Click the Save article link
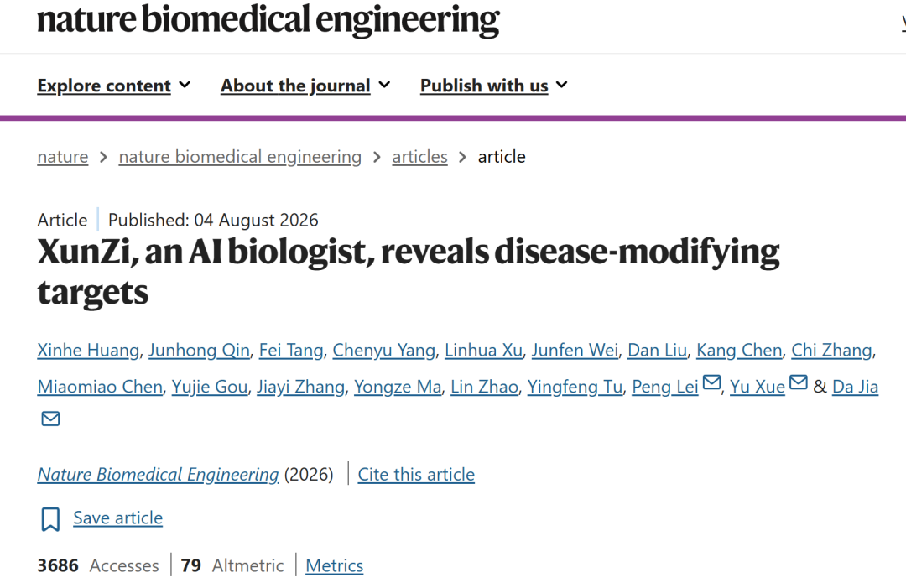Screen dimensions: 906x588 click(x=118, y=518)
